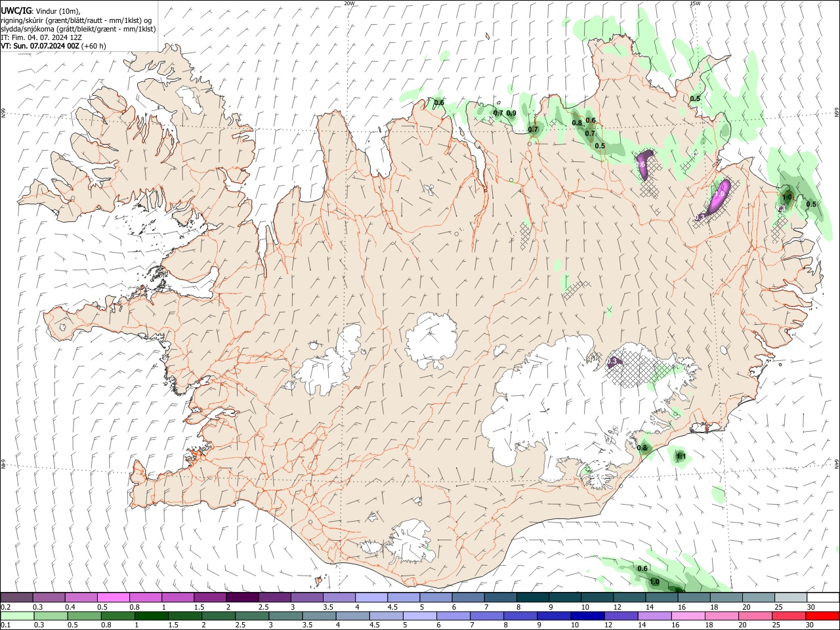
Task: Click the 'Vindur (10m)' legend text
Action: (x=57, y=11)
